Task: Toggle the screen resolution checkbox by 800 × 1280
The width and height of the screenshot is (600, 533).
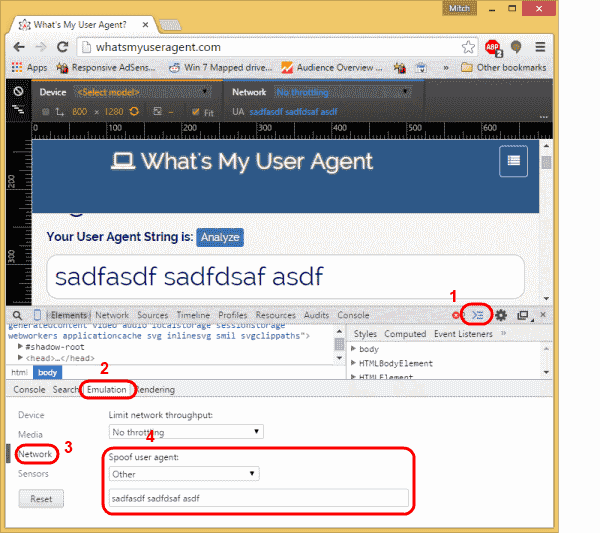Action: (x=46, y=111)
